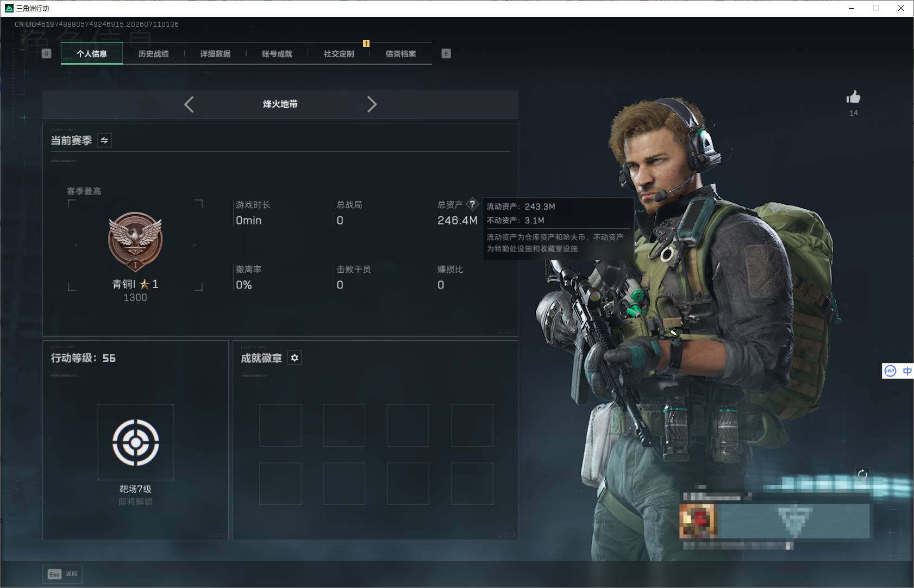
Task: Open achievement badge settings gear
Action: click(x=295, y=358)
